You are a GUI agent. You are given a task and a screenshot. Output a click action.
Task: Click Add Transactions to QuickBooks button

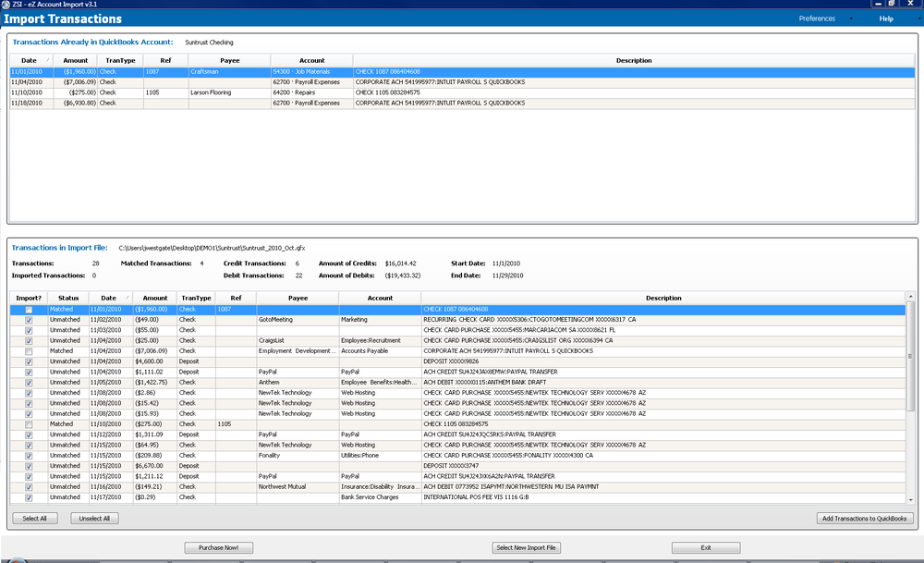[866, 519]
